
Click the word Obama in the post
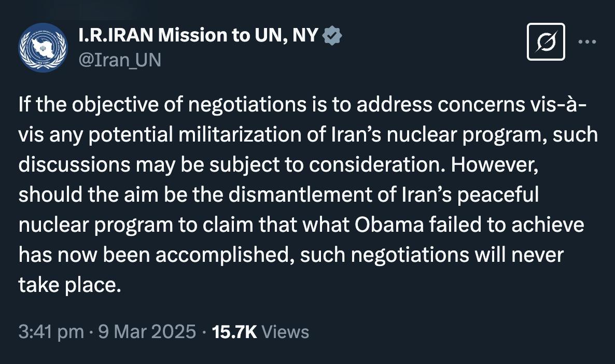tap(389, 225)
